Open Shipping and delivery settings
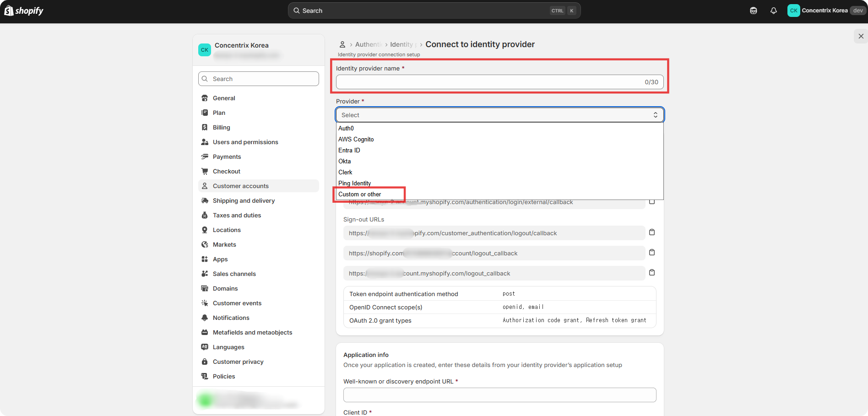The image size is (868, 416). 259,200
